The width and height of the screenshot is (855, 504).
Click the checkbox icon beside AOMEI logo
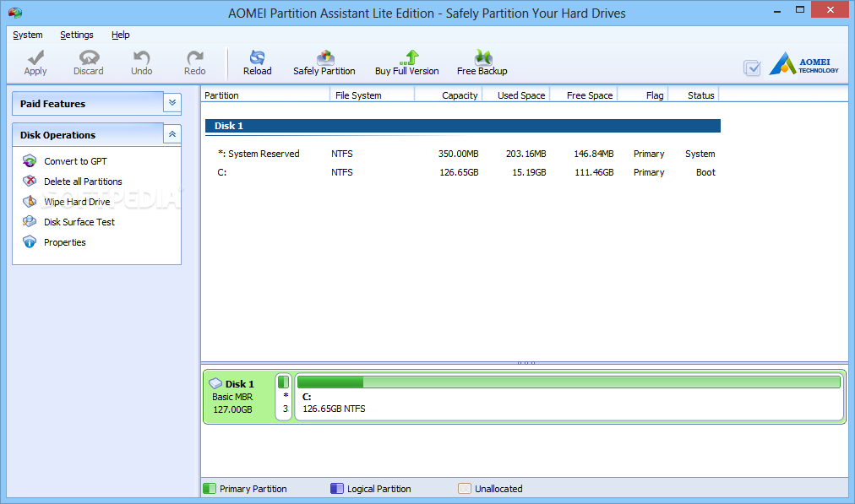pos(752,68)
